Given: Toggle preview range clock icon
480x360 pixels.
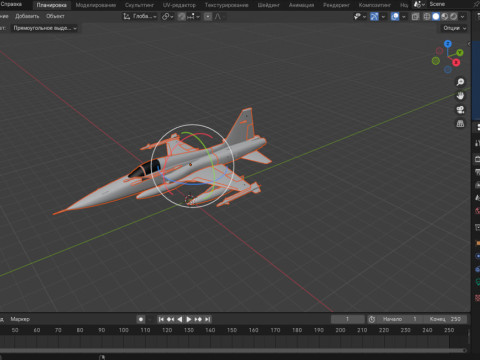Looking at the screenshot, I should pos(372,319).
